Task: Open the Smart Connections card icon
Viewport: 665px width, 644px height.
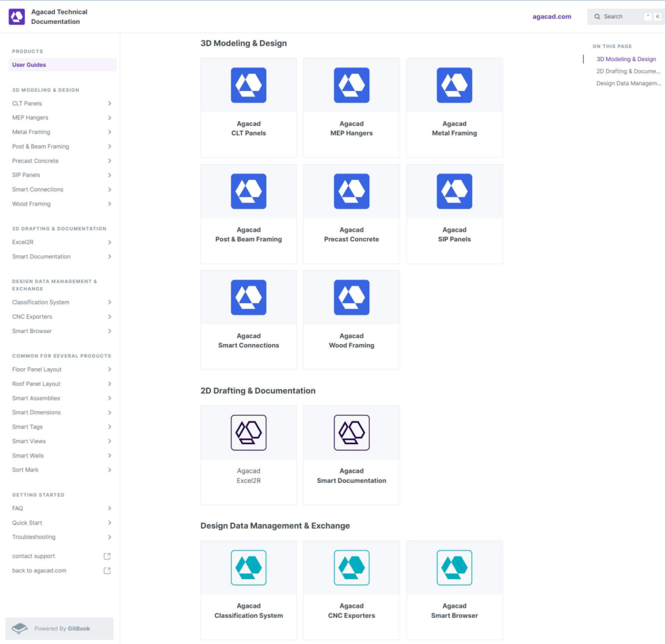Action: pyautogui.click(x=249, y=297)
